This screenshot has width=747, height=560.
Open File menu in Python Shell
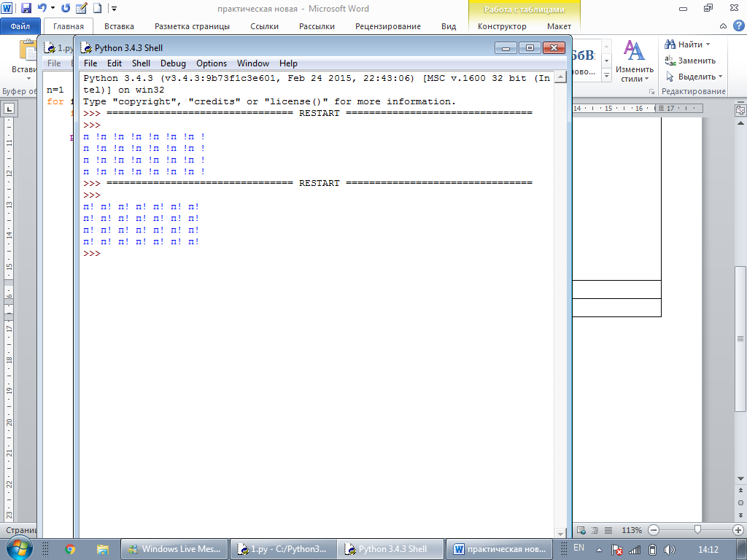(x=90, y=63)
